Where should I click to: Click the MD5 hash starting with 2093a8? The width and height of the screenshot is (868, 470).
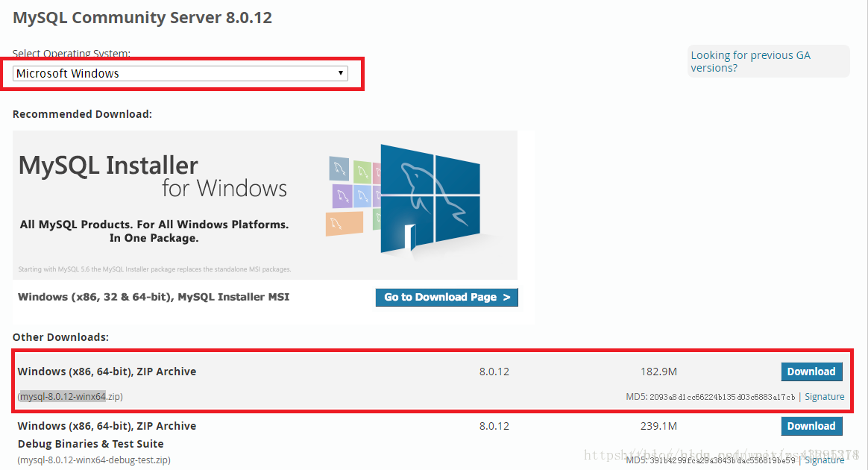click(x=722, y=397)
